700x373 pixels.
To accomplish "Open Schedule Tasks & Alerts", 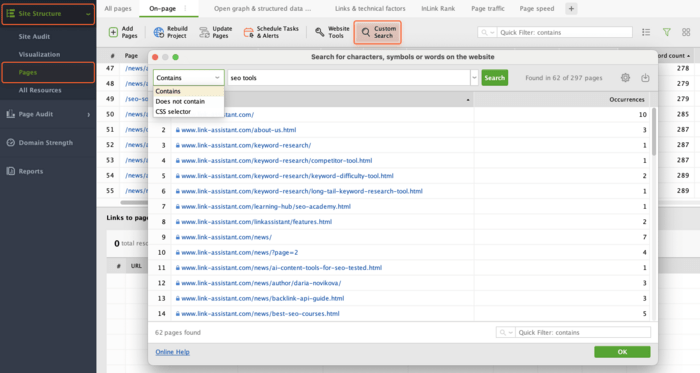I will (x=271, y=32).
